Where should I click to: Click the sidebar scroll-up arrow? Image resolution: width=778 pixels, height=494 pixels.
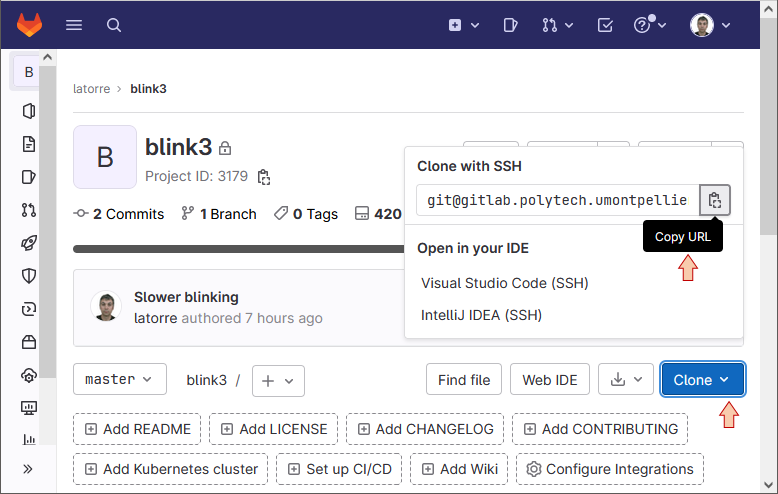[x=48, y=57]
